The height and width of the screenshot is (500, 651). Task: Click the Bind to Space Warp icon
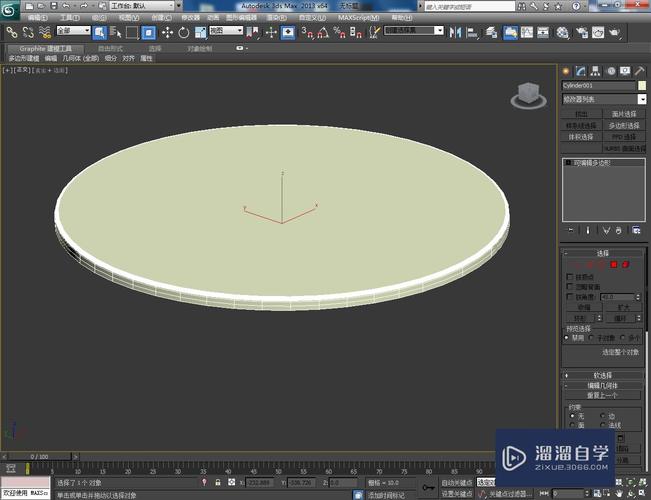(44, 32)
